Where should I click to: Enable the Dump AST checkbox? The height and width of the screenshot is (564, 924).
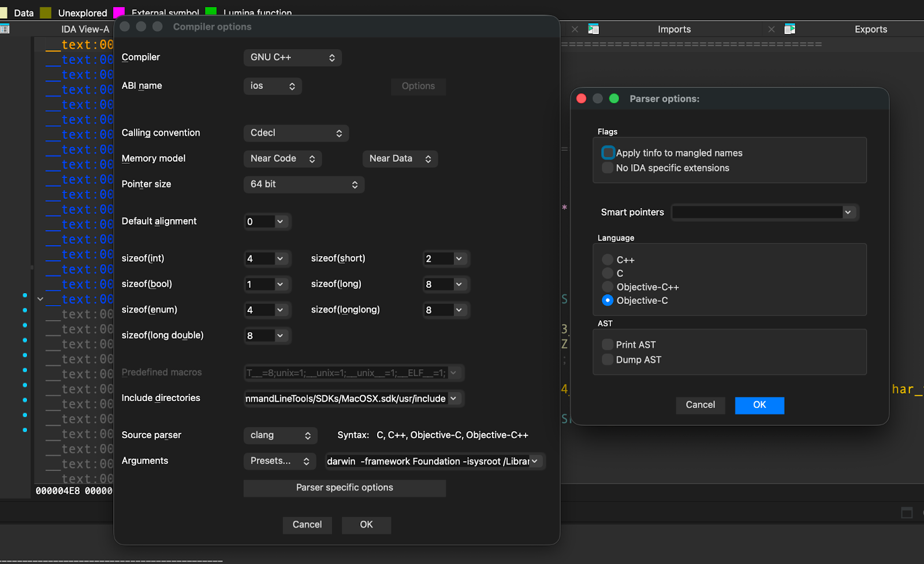pyautogui.click(x=608, y=359)
